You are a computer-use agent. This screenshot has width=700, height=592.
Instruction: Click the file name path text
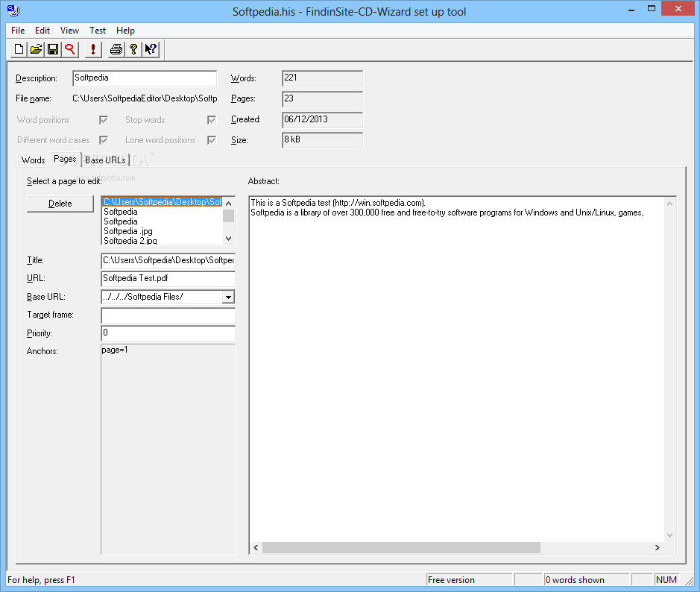145,98
